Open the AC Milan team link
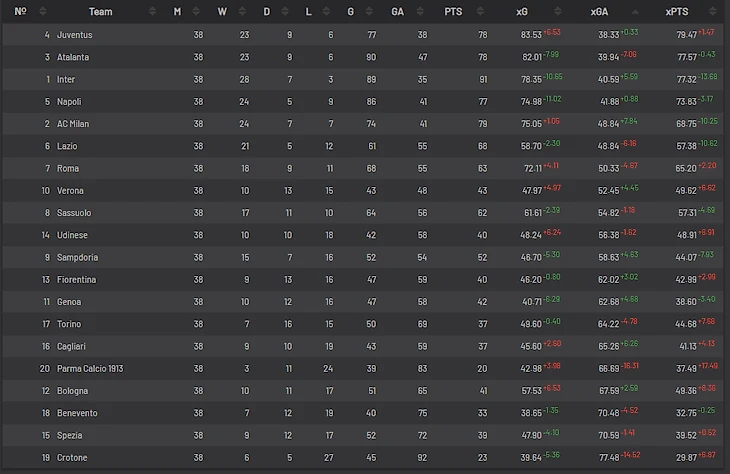The width and height of the screenshot is (730, 474). (73, 124)
